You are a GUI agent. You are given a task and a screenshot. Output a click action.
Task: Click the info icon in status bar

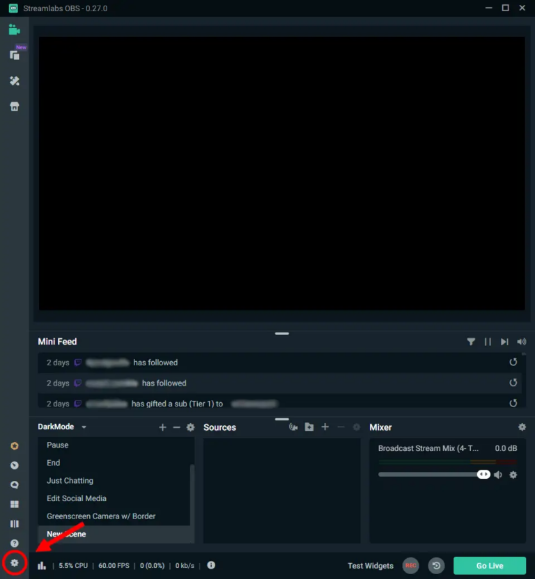(x=211, y=565)
